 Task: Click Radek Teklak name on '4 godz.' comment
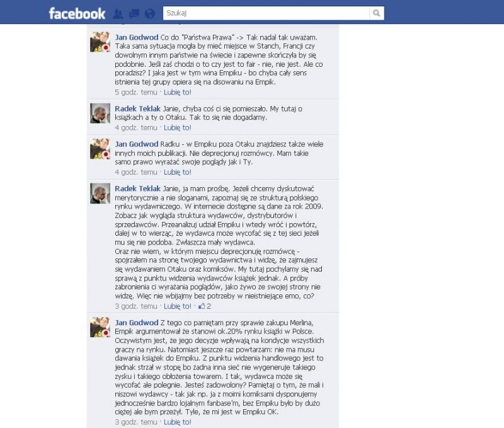click(x=137, y=108)
